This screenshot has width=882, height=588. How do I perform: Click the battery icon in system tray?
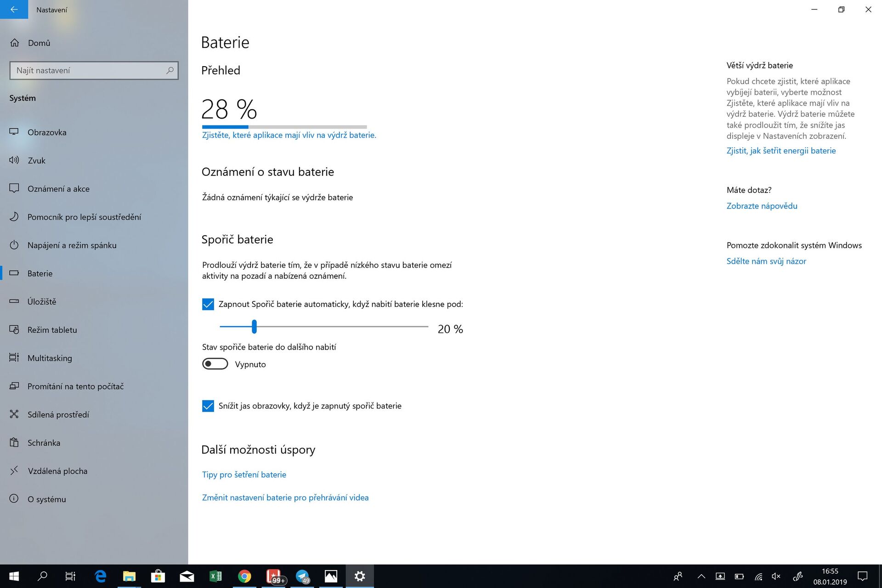point(740,576)
